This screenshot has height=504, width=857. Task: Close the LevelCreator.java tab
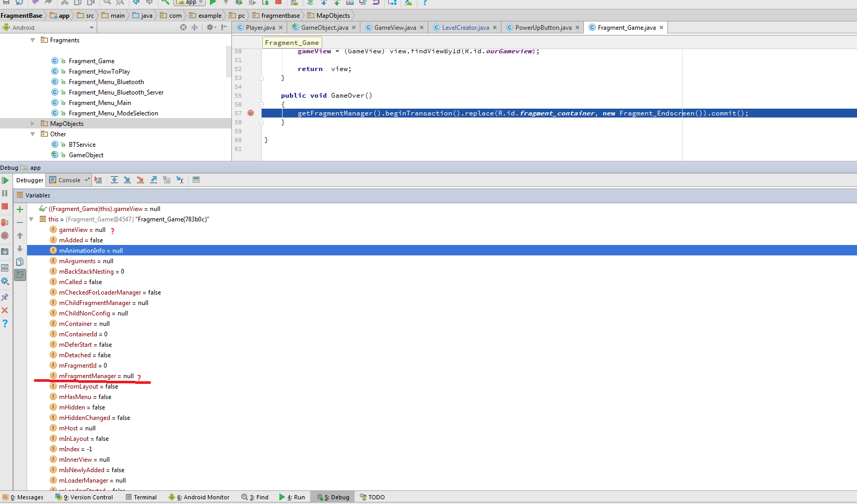pos(495,28)
